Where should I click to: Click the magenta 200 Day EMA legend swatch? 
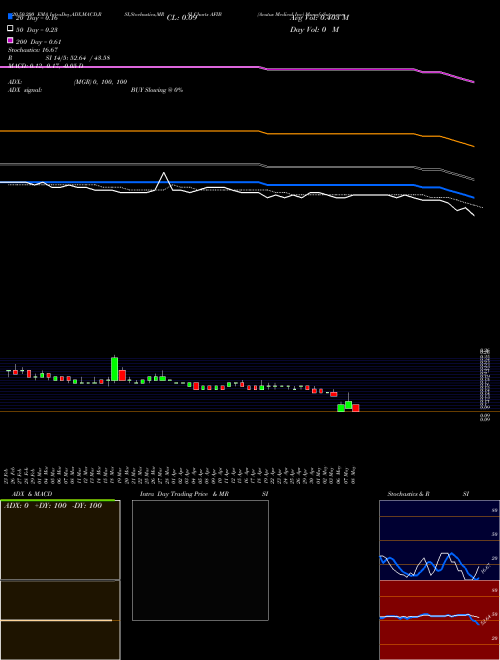coord(10,40)
